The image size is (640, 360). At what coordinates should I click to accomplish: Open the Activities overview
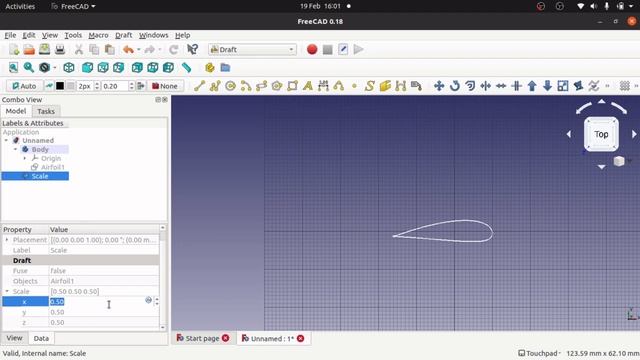click(x=20, y=6)
